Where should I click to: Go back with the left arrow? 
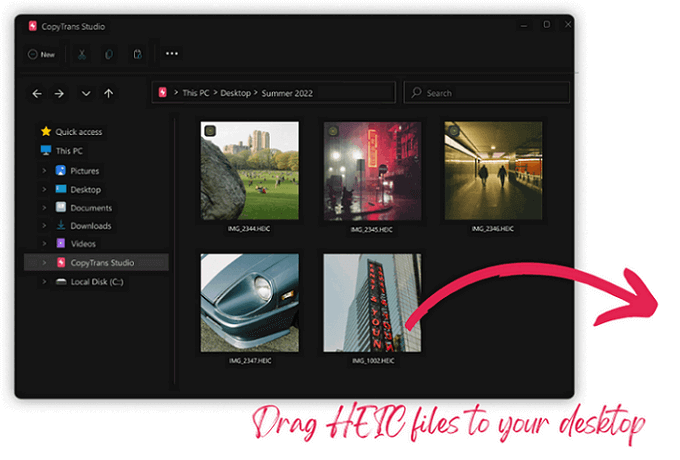[x=37, y=93]
